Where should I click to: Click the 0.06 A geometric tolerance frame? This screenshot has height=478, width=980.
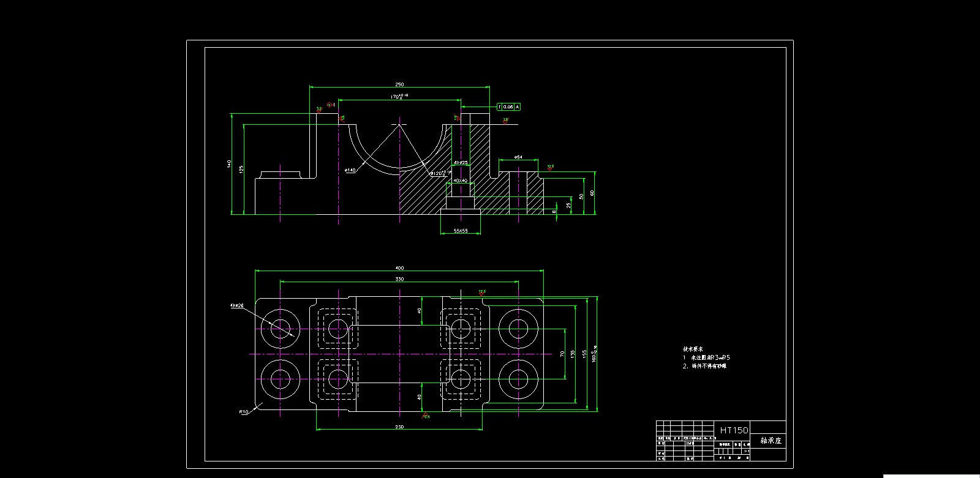click(508, 106)
